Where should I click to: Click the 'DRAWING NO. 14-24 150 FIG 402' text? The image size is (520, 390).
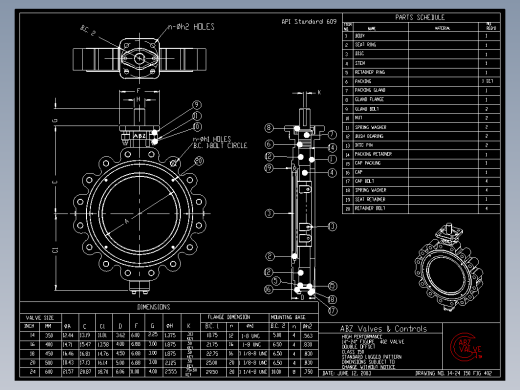click(454, 373)
